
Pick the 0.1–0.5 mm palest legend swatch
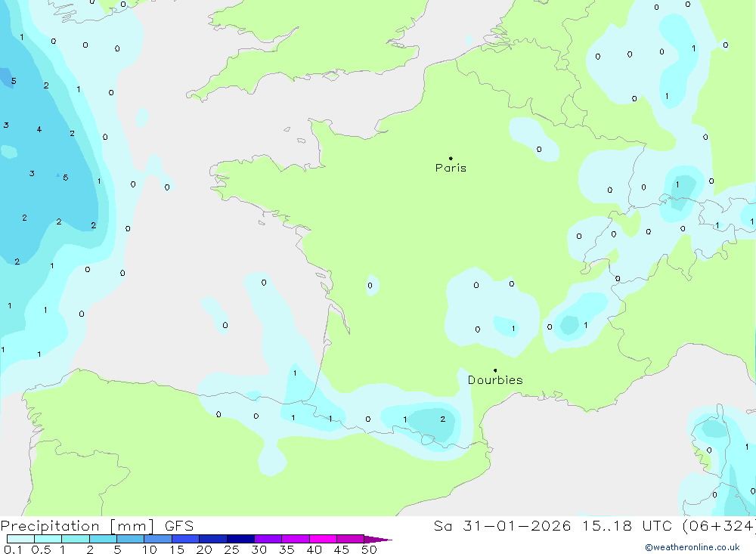pyautogui.click(x=20, y=539)
